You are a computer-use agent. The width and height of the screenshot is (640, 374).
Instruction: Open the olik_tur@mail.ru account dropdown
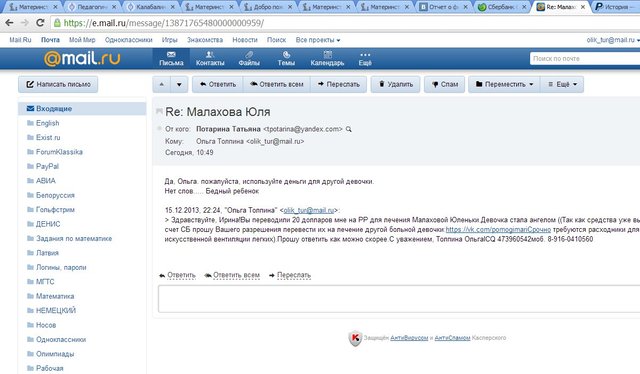[613, 40]
